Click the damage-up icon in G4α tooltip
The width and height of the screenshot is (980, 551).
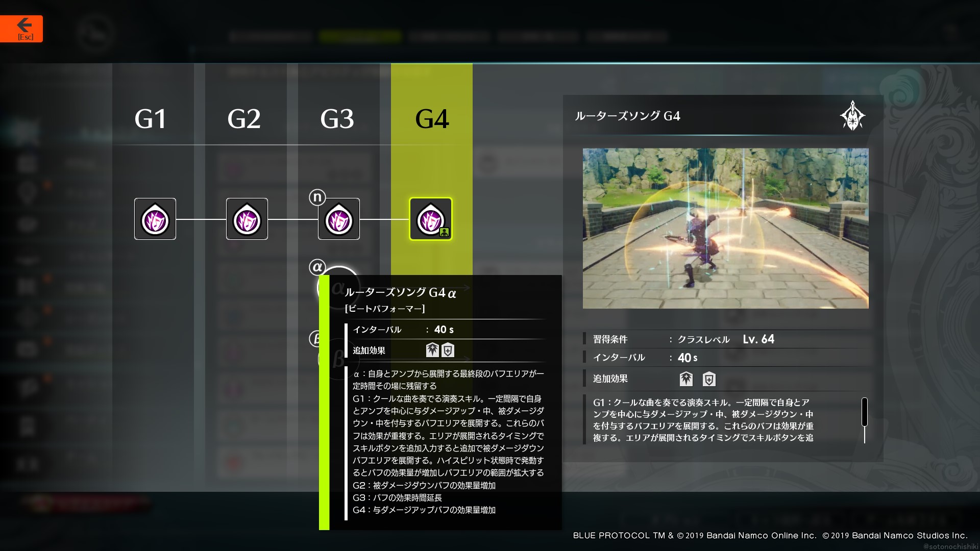432,350
